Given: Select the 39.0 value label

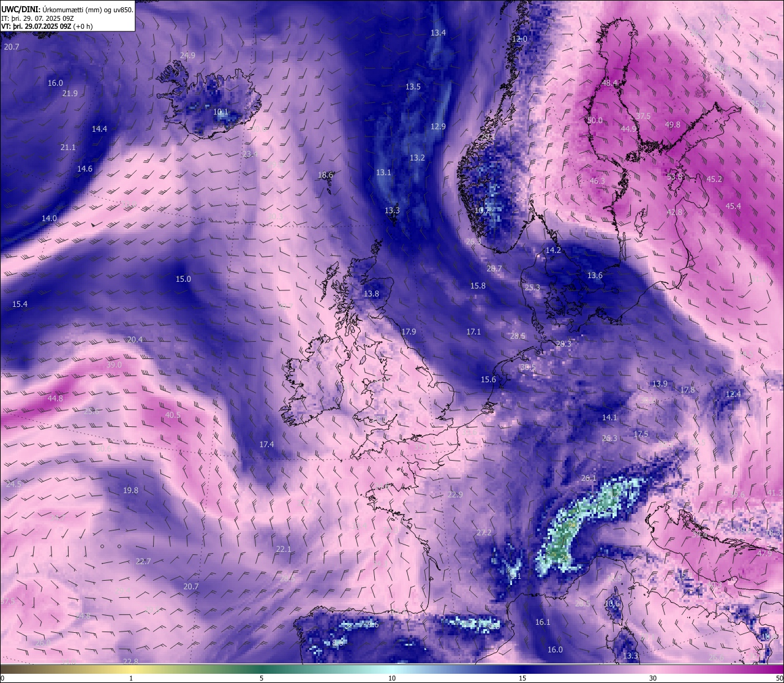Looking at the screenshot, I should coord(114,364).
